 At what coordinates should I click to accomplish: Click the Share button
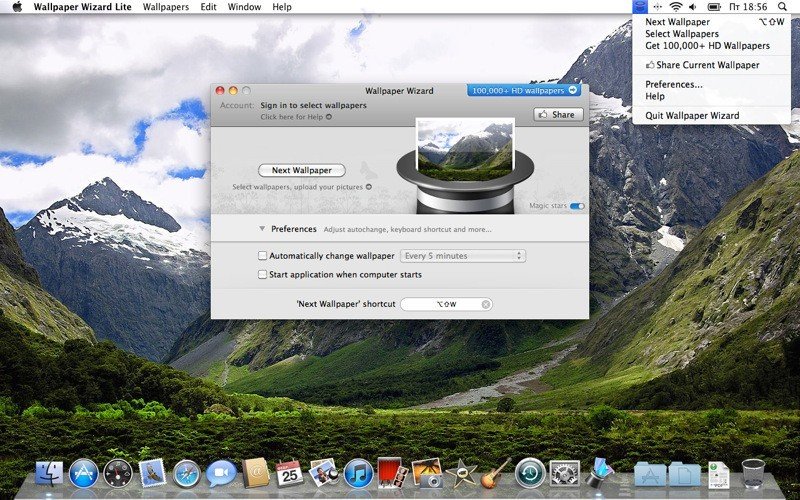558,115
